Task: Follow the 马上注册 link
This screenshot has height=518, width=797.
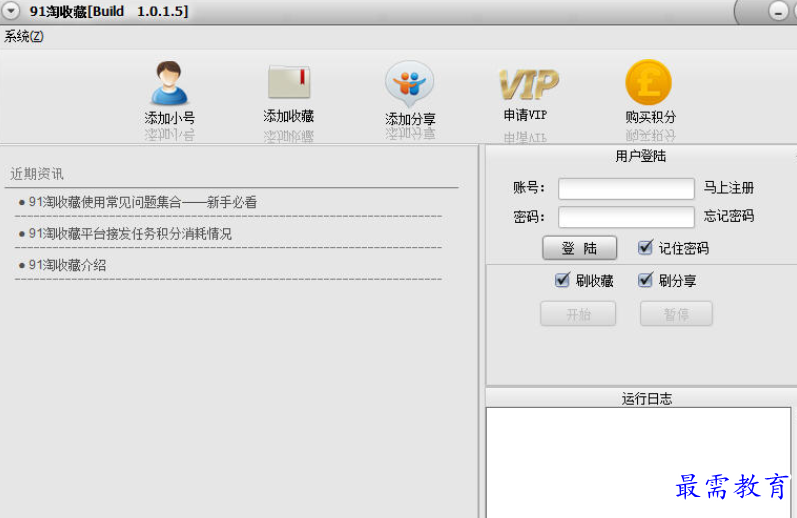Action: (x=728, y=188)
